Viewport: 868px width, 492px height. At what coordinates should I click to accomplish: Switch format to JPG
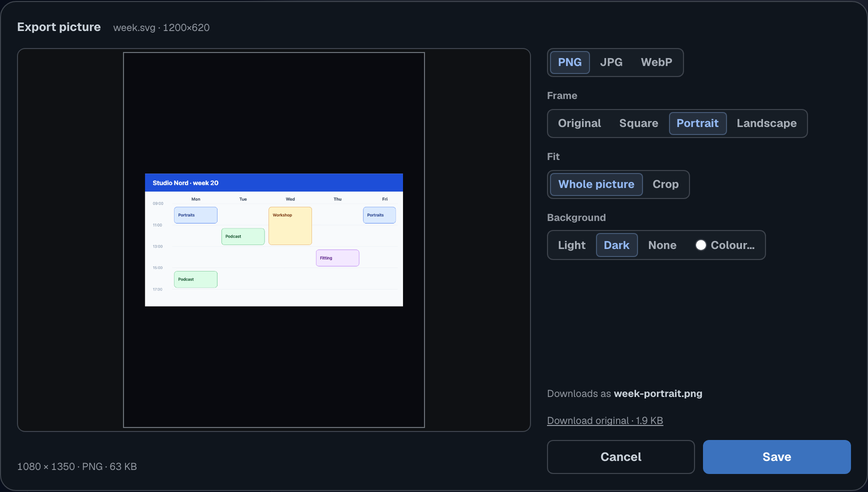(x=611, y=62)
